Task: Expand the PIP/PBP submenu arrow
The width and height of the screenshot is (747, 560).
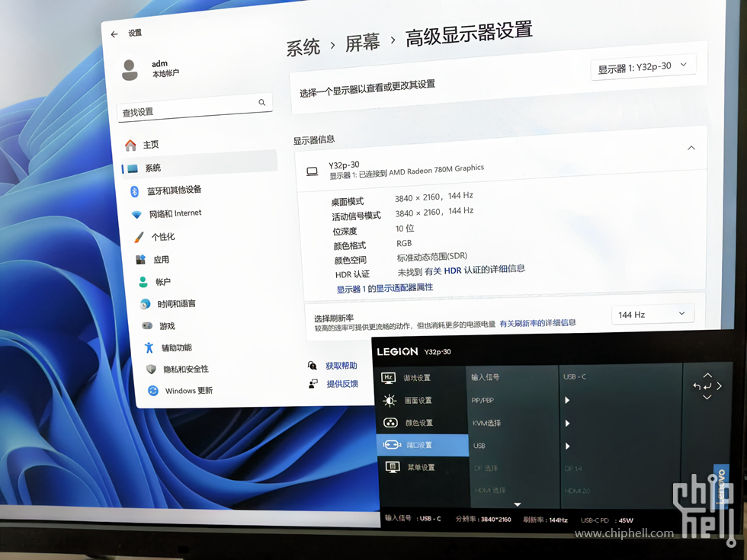Action: click(x=567, y=401)
